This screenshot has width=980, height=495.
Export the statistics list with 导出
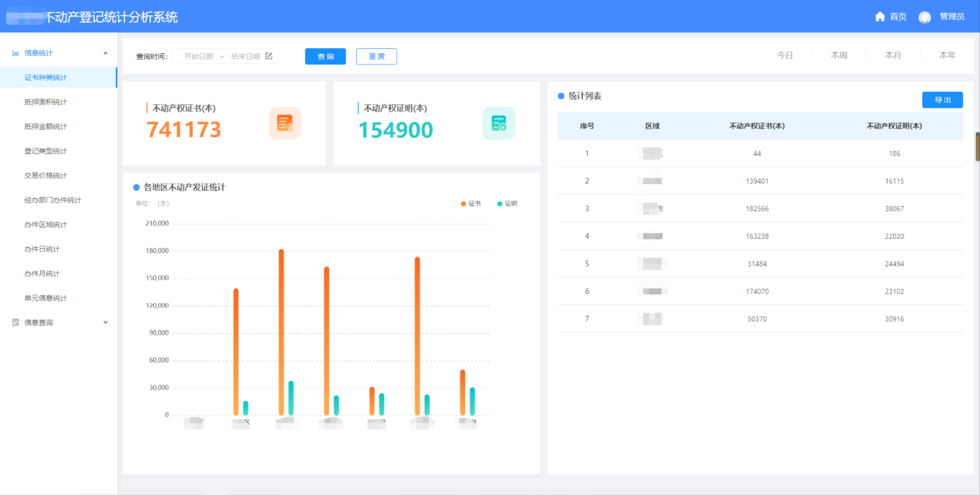(x=942, y=100)
